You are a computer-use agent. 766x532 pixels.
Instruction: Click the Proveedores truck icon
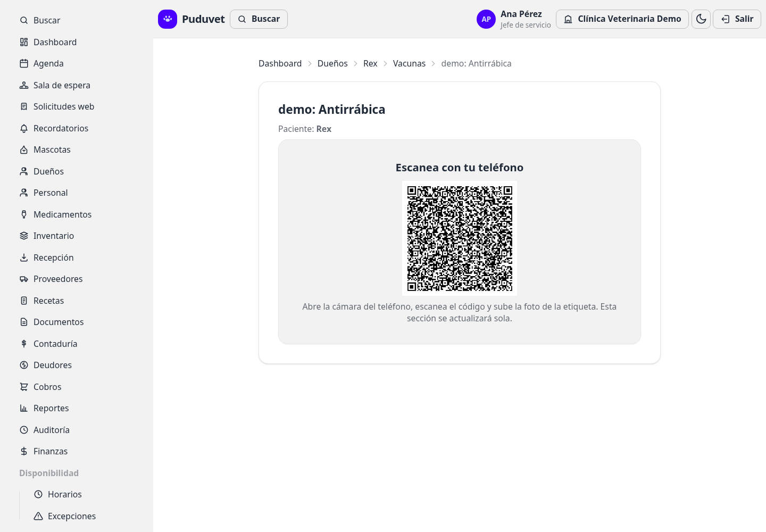(24, 279)
